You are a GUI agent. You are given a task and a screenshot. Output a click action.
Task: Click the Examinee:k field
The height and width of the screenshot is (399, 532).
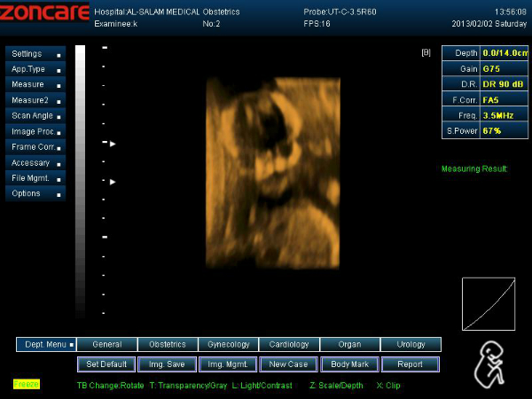pyautogui.click(x=115, y=24)
